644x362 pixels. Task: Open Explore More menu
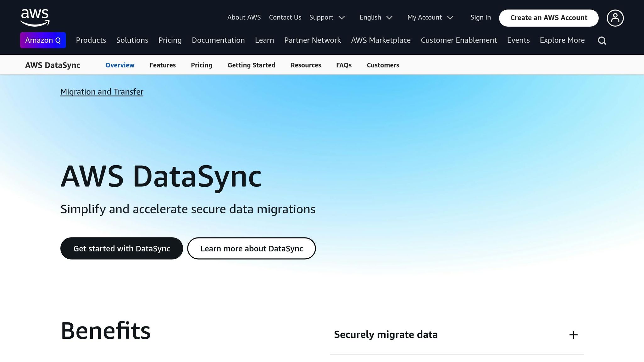tap(562, 40)
